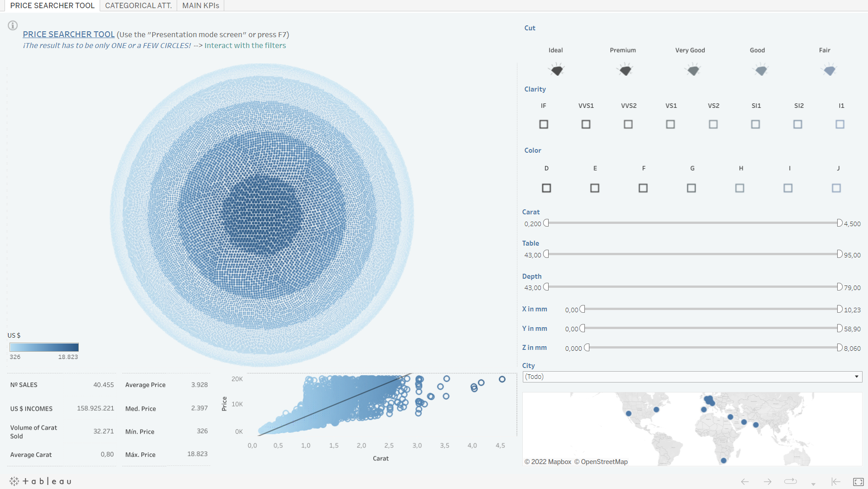Click the US west coast city dot
Image resolution: width=868 pixels, height=489 pixels.
pos(628,413)
